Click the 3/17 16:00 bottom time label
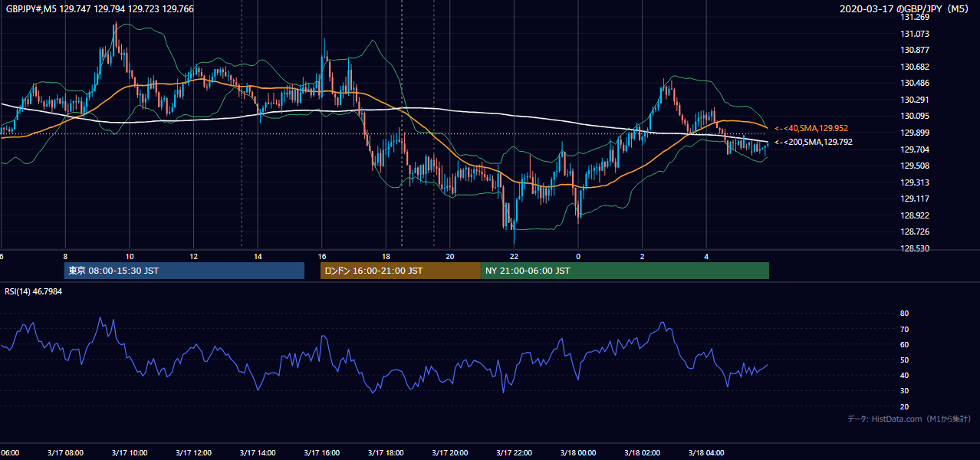 click(321, 452)
